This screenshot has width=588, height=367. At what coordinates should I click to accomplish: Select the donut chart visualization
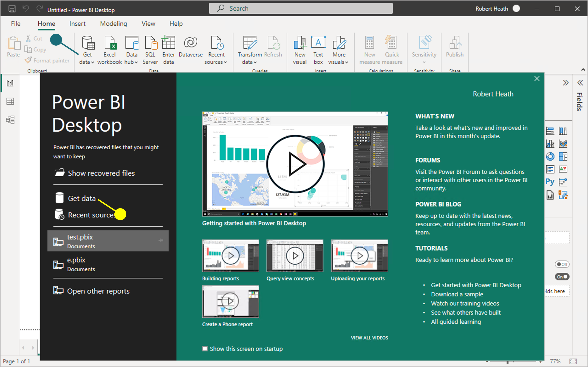(x=550, y=157)
